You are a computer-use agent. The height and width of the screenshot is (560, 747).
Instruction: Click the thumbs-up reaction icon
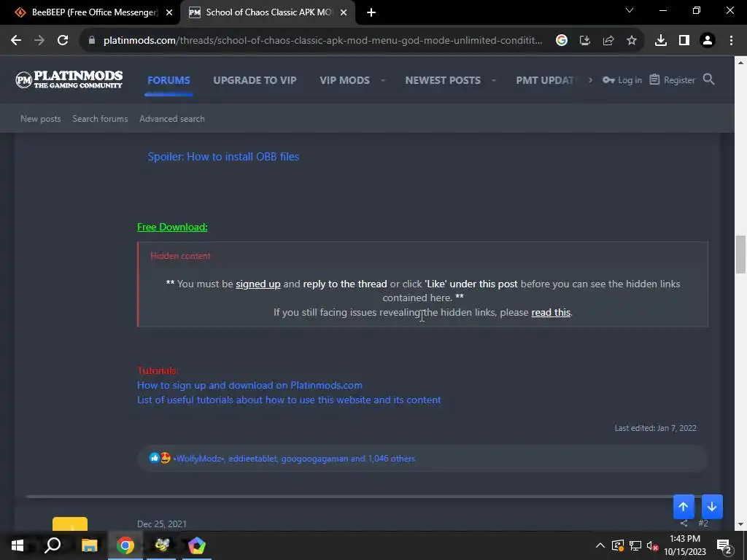[154, 458]
